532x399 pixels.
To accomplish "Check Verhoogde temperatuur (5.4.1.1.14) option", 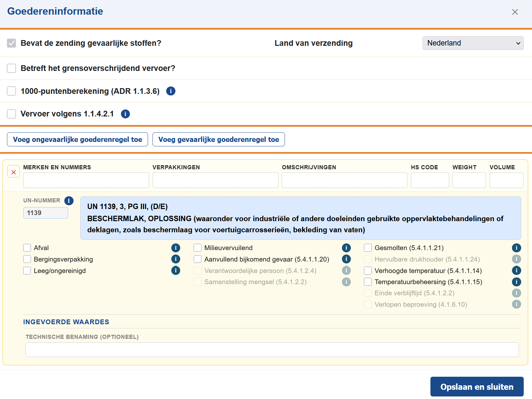I will (x=368, y=271).
